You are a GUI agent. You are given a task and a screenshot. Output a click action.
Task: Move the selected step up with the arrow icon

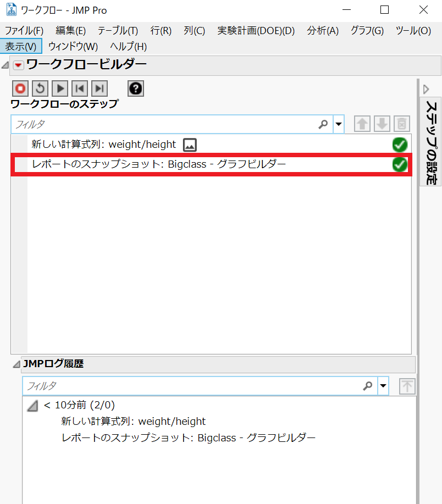362,124
